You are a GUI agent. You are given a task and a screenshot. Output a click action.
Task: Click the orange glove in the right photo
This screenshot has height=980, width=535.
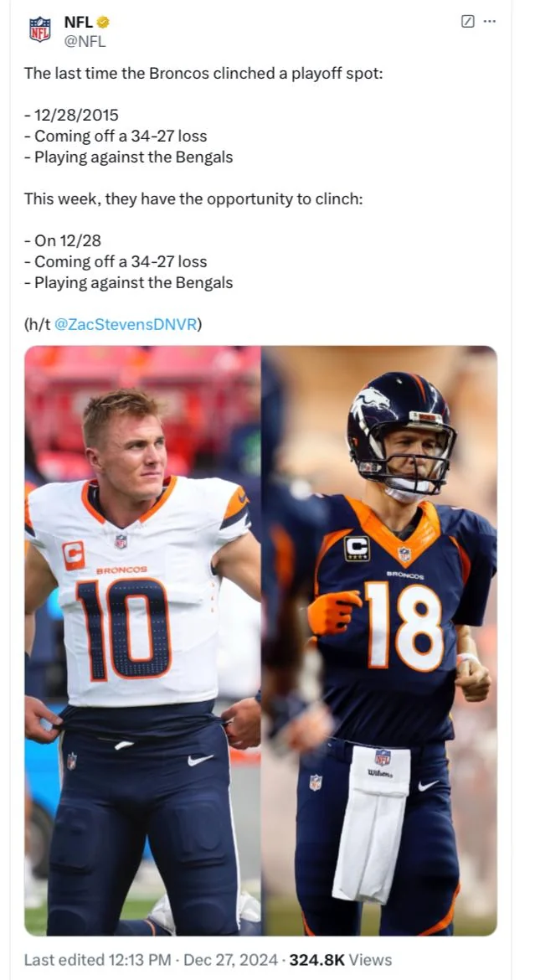[334, 611]
